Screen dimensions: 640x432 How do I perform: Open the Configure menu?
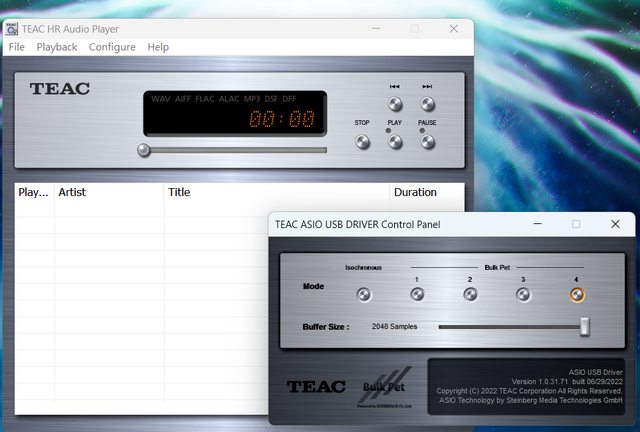point(112,47)
